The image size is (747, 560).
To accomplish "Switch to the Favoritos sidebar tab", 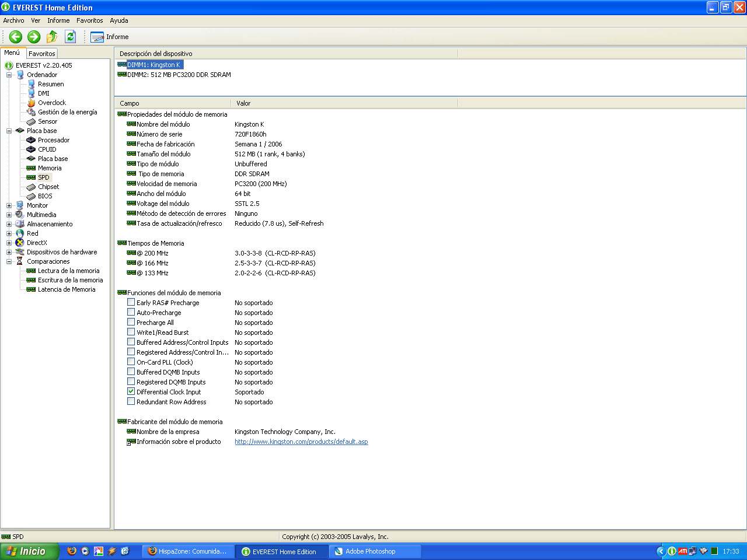I will (42, 54).
